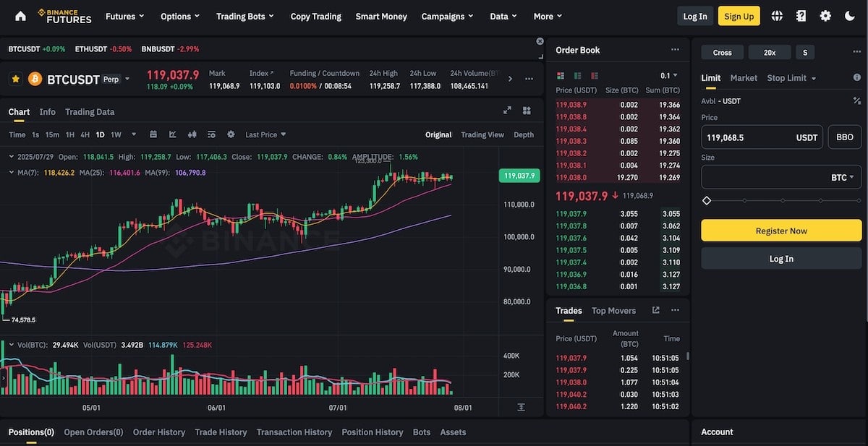Switch chart to Trading View mode
This screenshot has height=446, width=868.
coord(482,134)
